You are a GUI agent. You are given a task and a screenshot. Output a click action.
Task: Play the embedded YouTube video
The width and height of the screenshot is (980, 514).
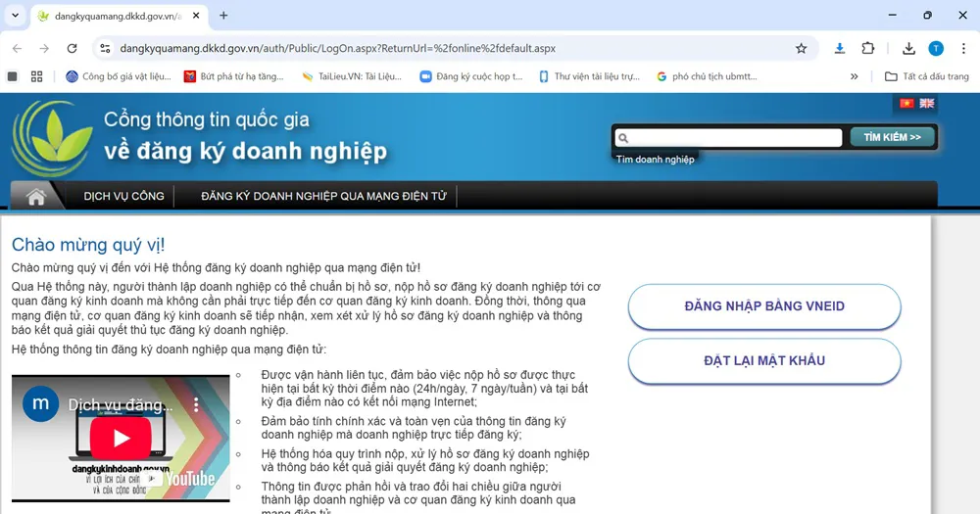pyautogui.click(x=121, y=440)
